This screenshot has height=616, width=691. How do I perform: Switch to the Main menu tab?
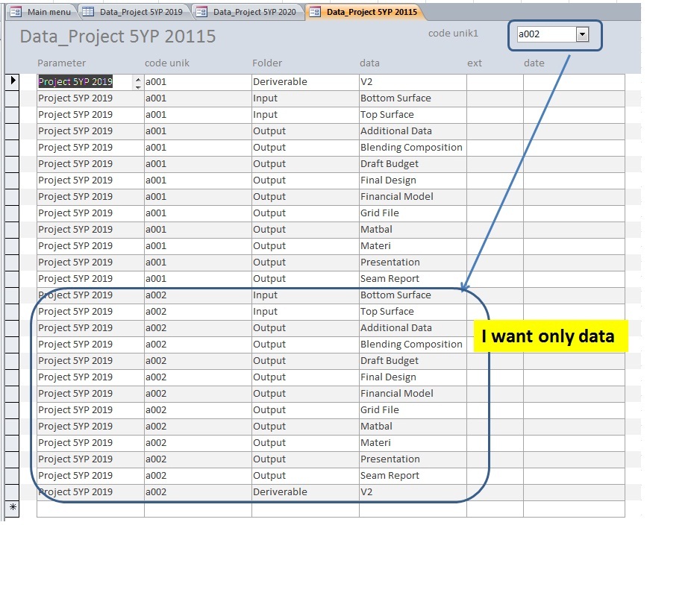coord(49,12)
